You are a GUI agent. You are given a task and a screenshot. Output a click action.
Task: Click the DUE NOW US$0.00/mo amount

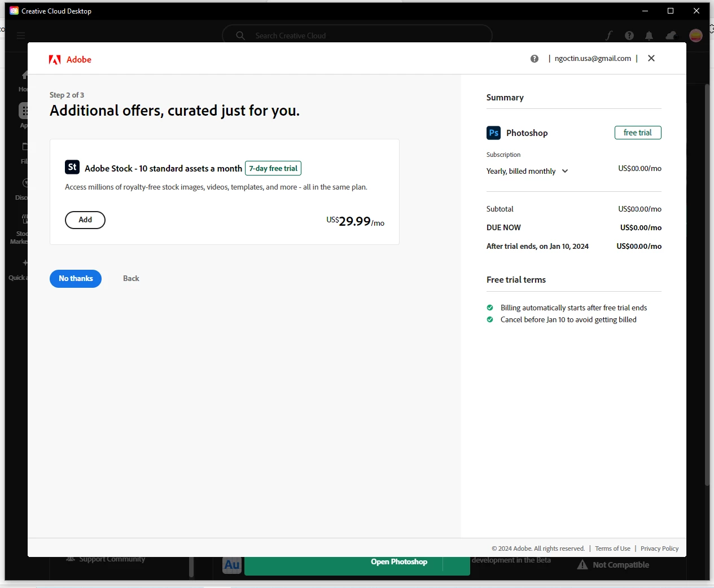click(x=641, y=227)
